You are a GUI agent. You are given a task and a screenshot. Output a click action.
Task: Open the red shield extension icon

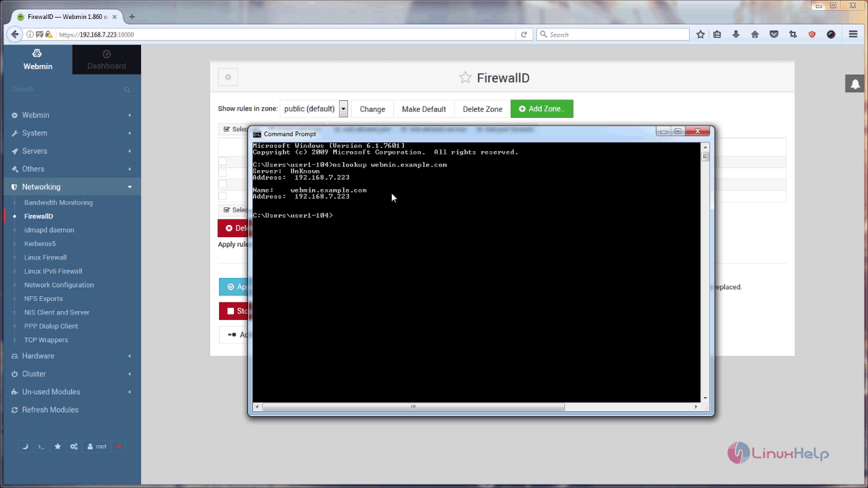point(812,35)
